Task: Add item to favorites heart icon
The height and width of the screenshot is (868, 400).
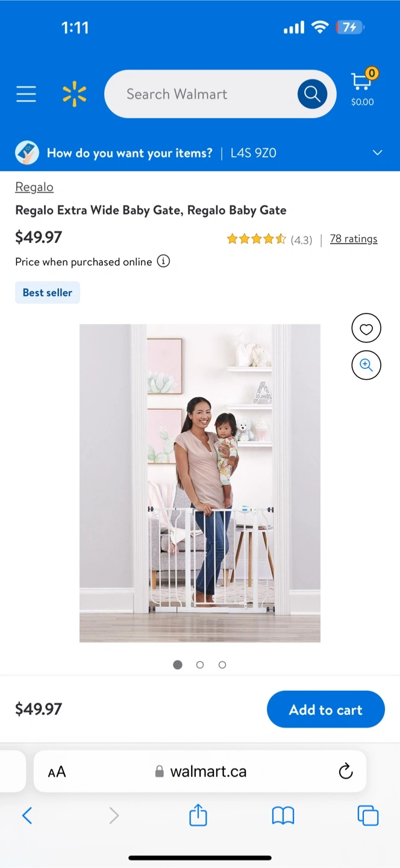Action: click(x=366, y=329)
